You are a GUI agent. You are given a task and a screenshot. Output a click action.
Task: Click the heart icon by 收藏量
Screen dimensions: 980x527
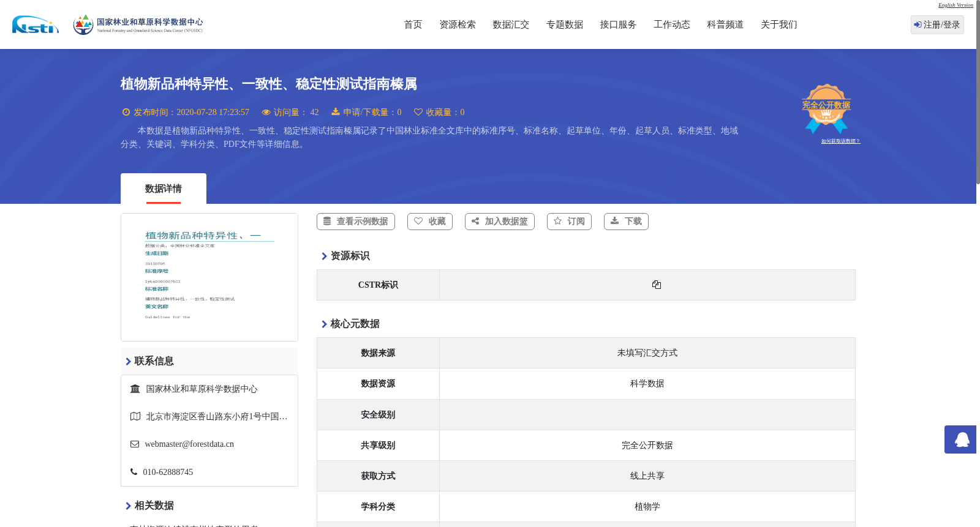click(x=418, y=112)
